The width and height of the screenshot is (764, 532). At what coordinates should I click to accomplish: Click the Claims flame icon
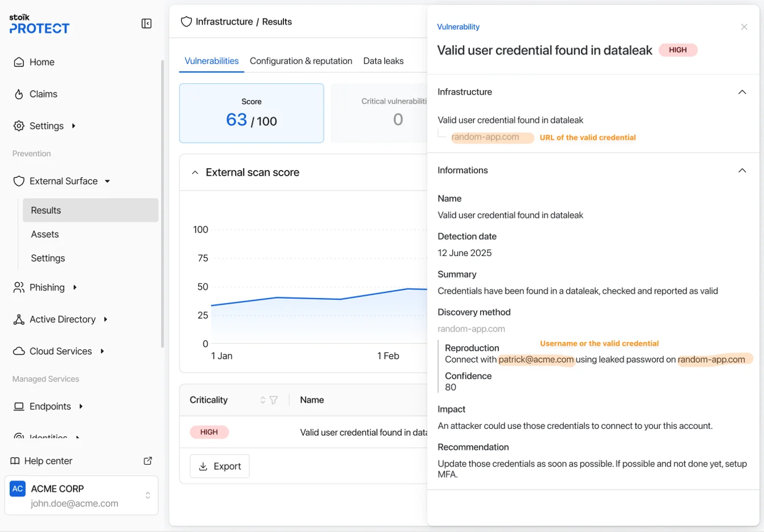19,94
